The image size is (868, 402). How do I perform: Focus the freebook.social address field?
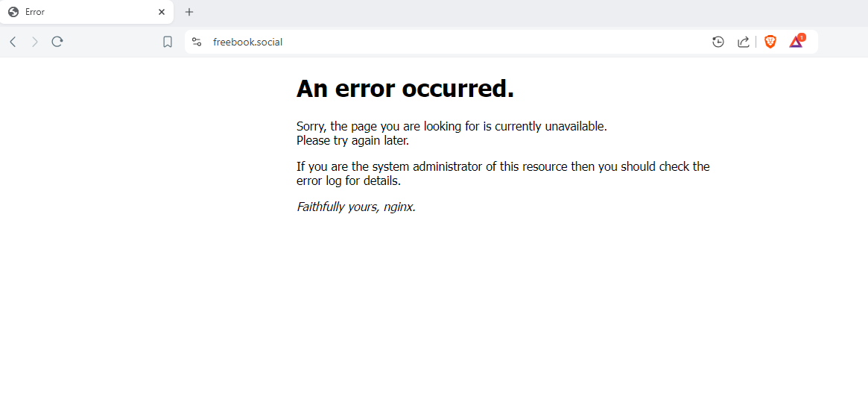[454, 42]
